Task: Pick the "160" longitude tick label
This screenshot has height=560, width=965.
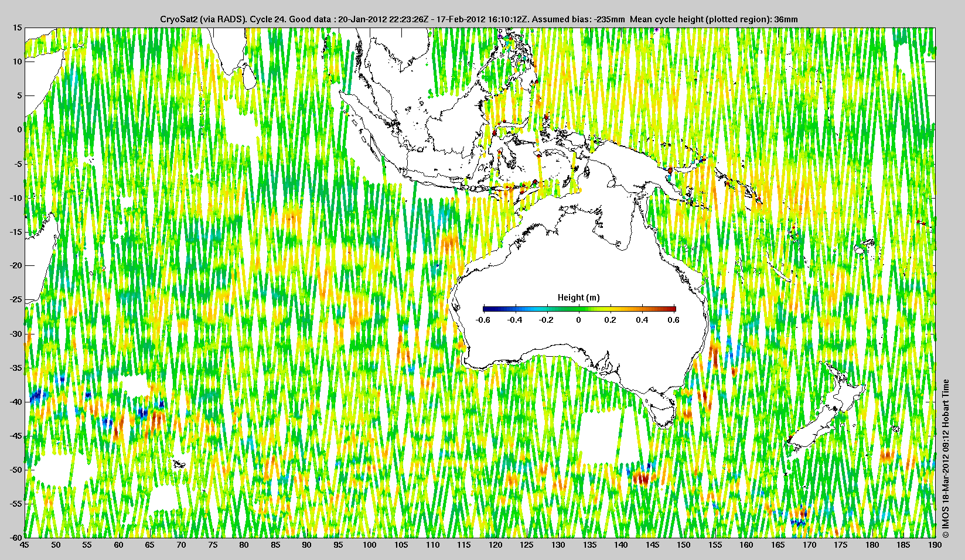Action: point(746,545)
